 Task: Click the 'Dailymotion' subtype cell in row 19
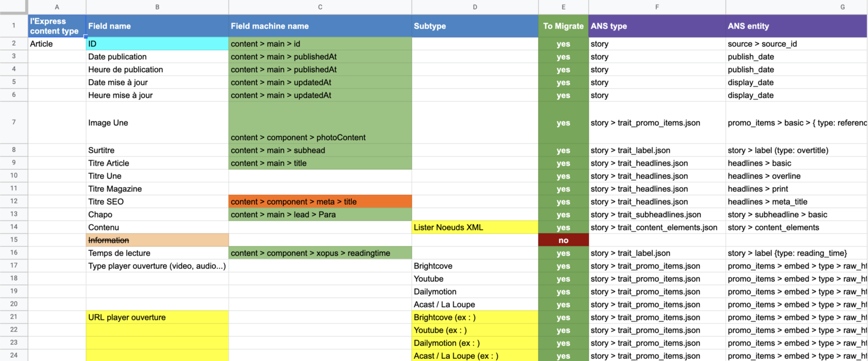coord(475,292)
